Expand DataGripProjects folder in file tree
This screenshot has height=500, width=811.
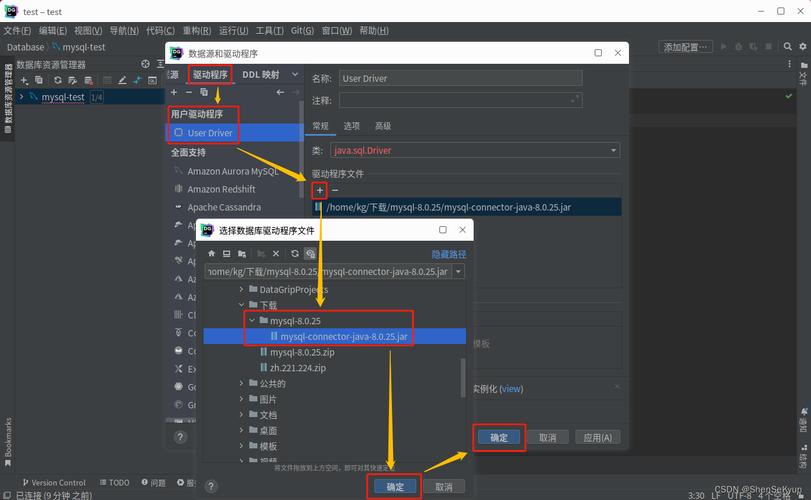pyautogui.click(x=241, y=289)
